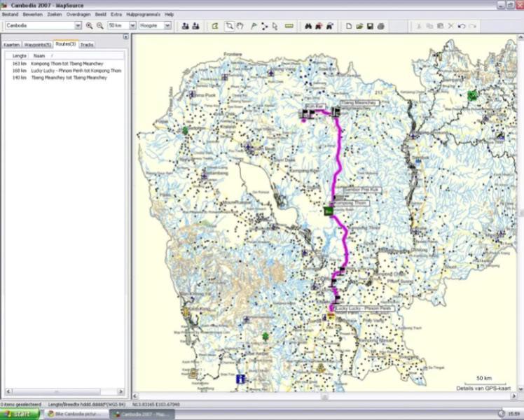Click the save diskette icon
Screen dimensions: 524x420
[x=370, y=26]
